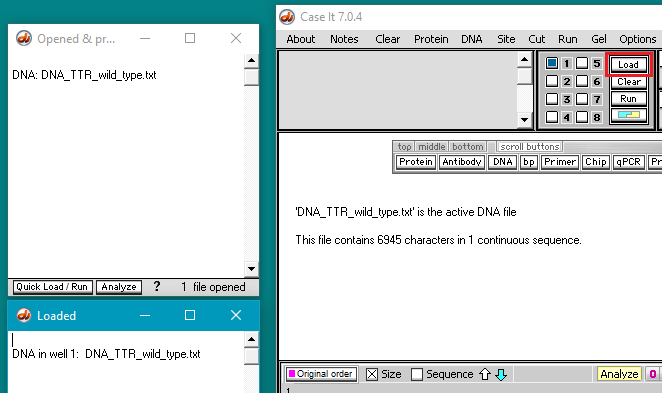This screenshot has height=393, width=662.
Task: Click the Clear button beside wells
Action: [x=629, y=81]
